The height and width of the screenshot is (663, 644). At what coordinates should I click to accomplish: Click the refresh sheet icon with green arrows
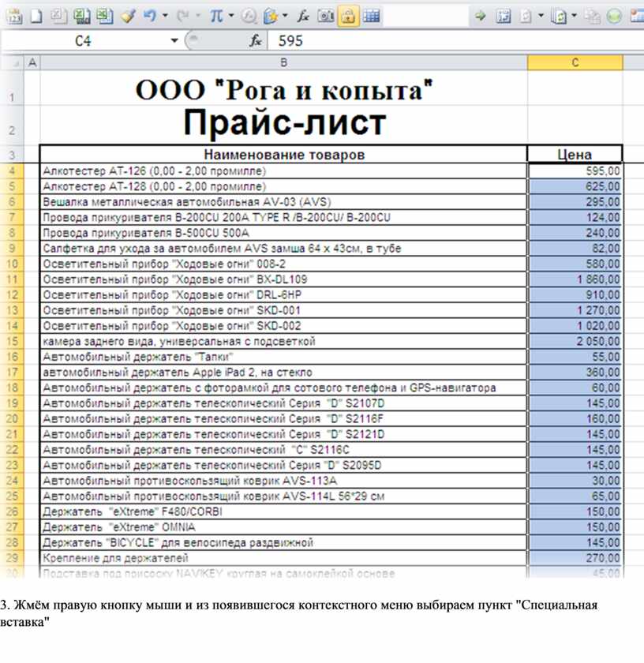[x=559, y=16]
